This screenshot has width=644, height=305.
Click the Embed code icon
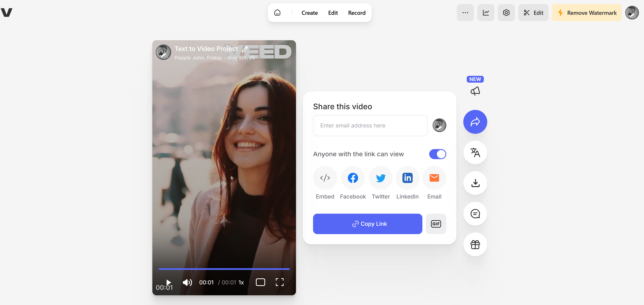coord(325,178)
